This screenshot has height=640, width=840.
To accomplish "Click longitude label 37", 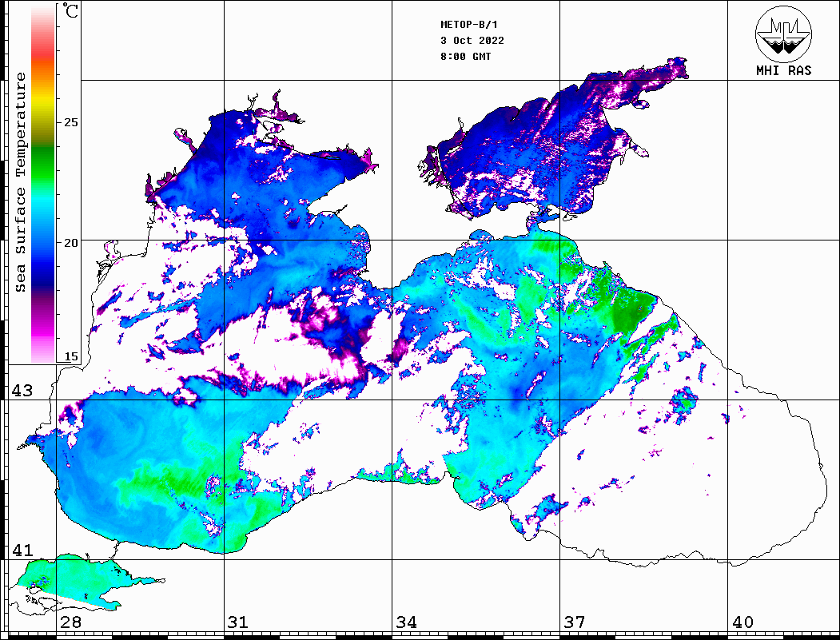I will [x=575, y=622].
